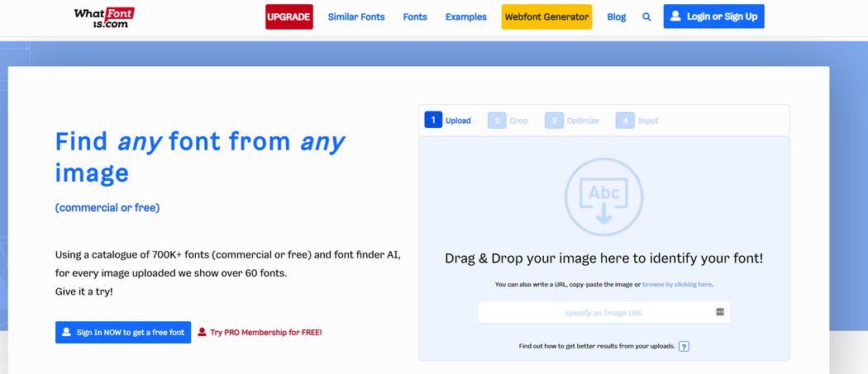Screen dimensions: 868x374
Task: Click the 'browse by clicking here' link
Action: click(x=676, y=284)
